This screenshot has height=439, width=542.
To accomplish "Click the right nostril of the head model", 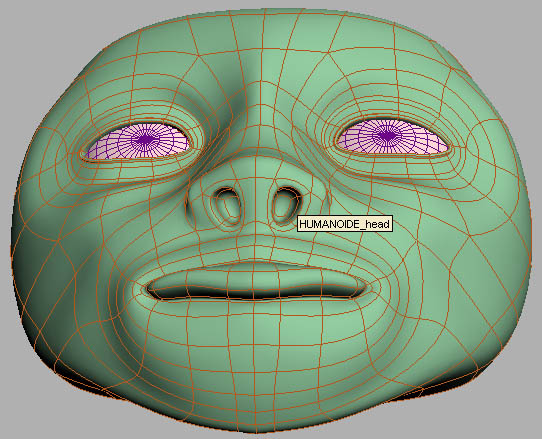I will pyautogui.click(x=286, y=205).
